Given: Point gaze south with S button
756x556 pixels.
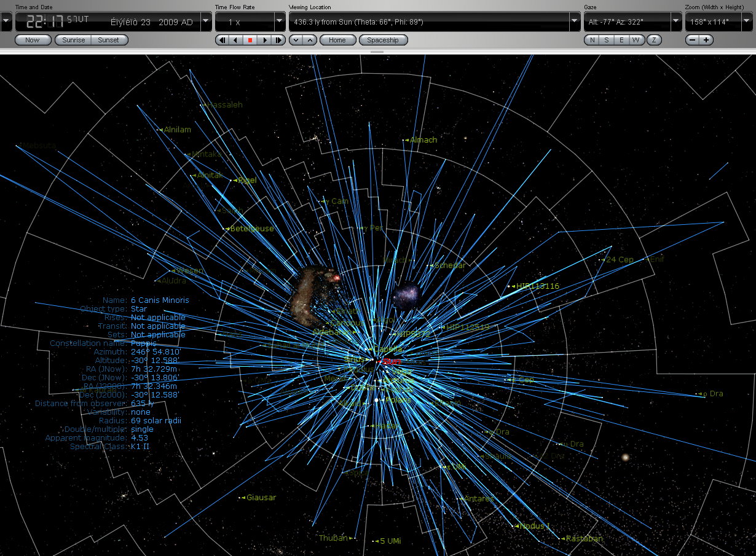Looking at the screenshot, I should 607,40.
